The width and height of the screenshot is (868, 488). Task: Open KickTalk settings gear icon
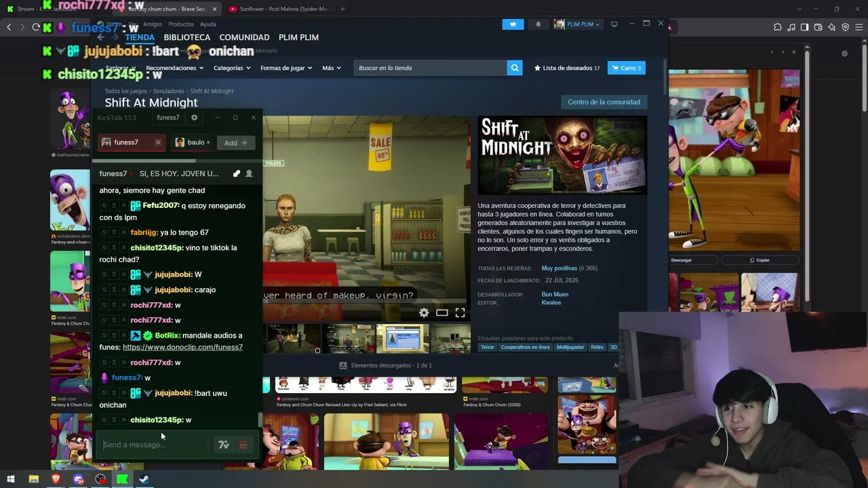coord(195,117)
